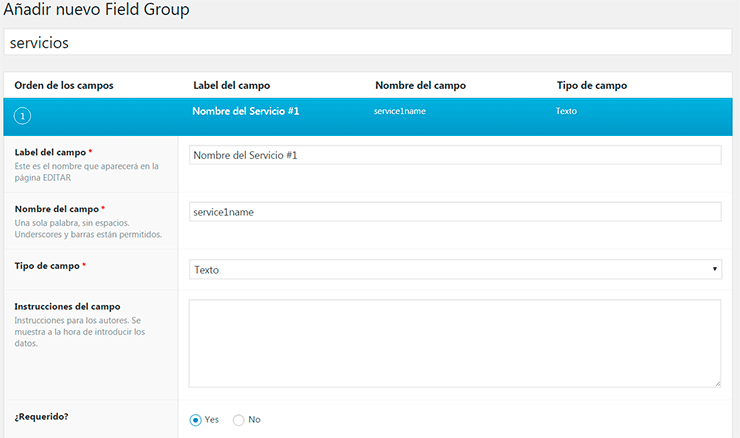Click service1name in the blue field row
The height and width of the screenshot is (438, 740).
click(400, 111)
